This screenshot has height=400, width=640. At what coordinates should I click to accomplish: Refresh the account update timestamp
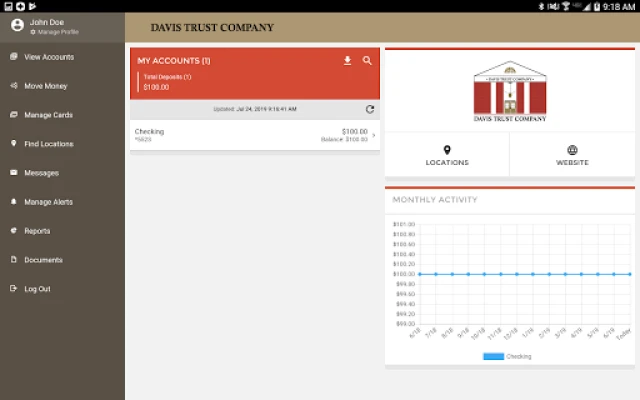[x=370, y=109]
